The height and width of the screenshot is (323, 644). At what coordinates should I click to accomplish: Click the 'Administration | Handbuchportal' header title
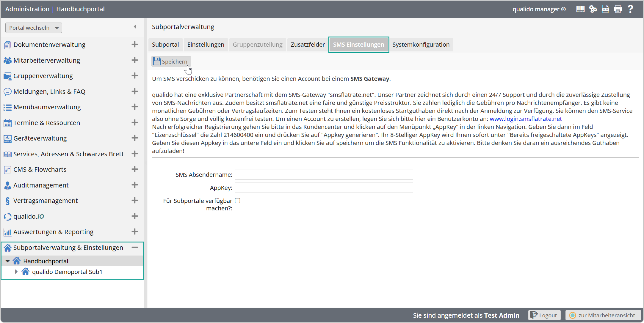click(x=55, y=9)
